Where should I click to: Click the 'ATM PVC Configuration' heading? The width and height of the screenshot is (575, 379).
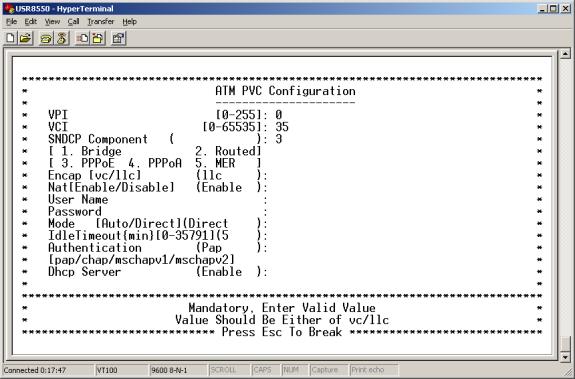(x=285, y=91)
